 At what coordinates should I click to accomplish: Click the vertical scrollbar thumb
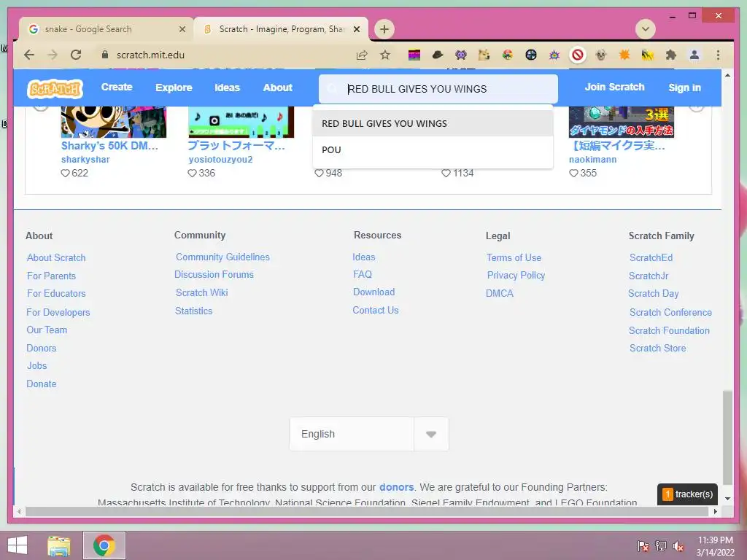click(727, 437)
